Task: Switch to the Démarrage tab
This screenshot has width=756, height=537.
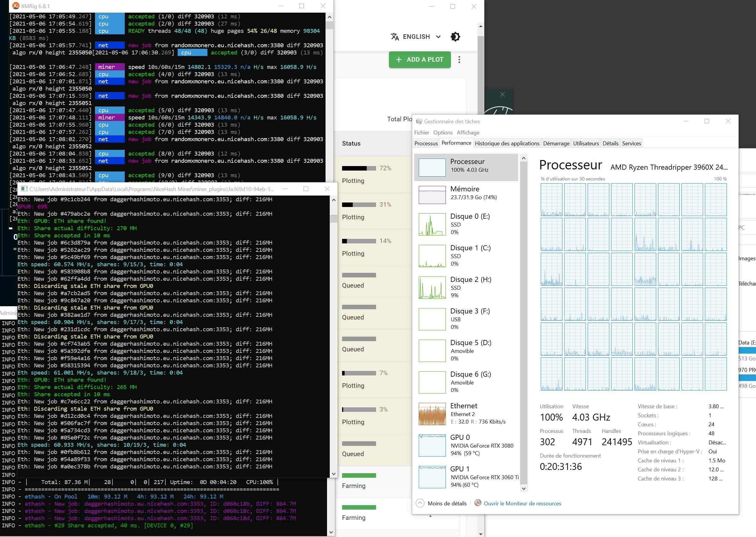Action: [556, 144]
